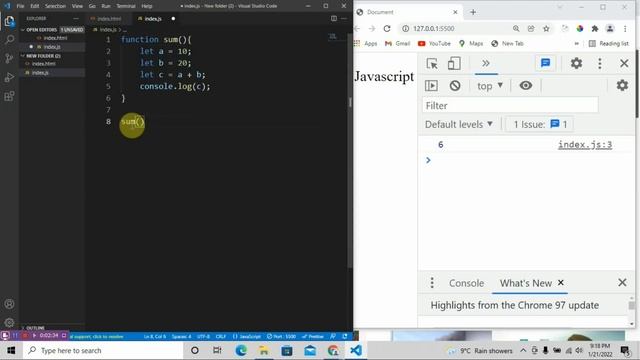This screenshot has height=360, width=640.
Task: Open the New Tab bookmark
Action: (x=507, y=43)
